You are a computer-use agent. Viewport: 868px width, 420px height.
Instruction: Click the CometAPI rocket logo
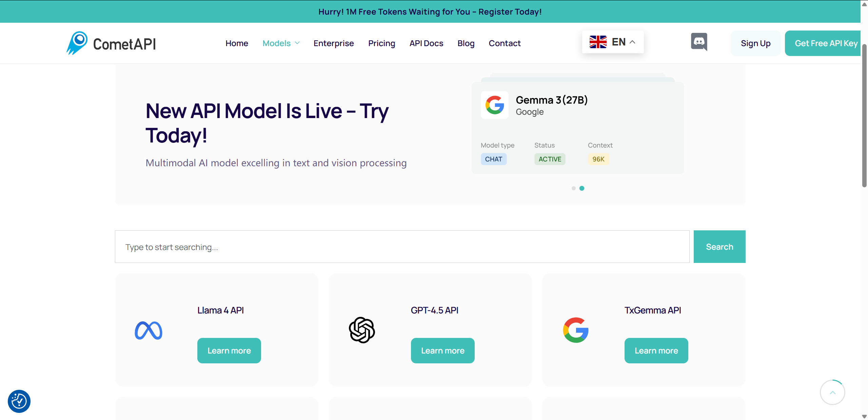(x=77, y=42)
